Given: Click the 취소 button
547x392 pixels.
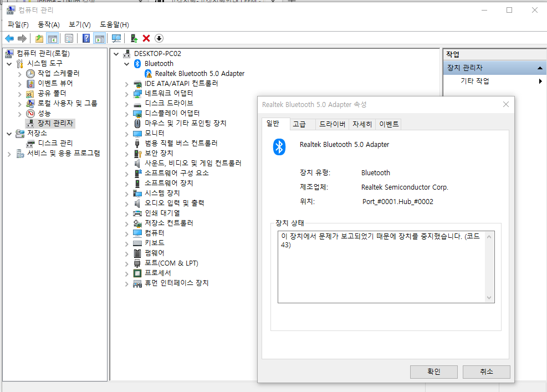Looking at the screenshot, I should (x=486, y=371).
